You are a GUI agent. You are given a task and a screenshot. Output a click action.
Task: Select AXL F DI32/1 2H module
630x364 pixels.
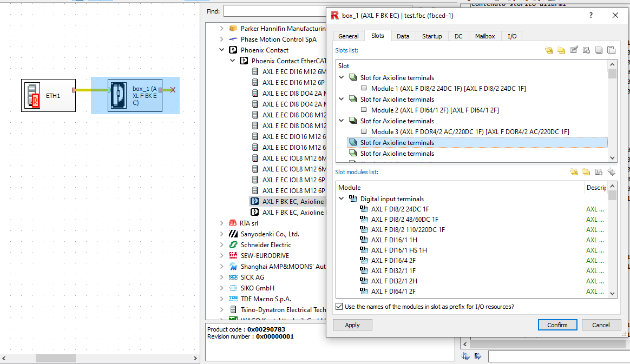pyautogui.click(x=394, y=281)
